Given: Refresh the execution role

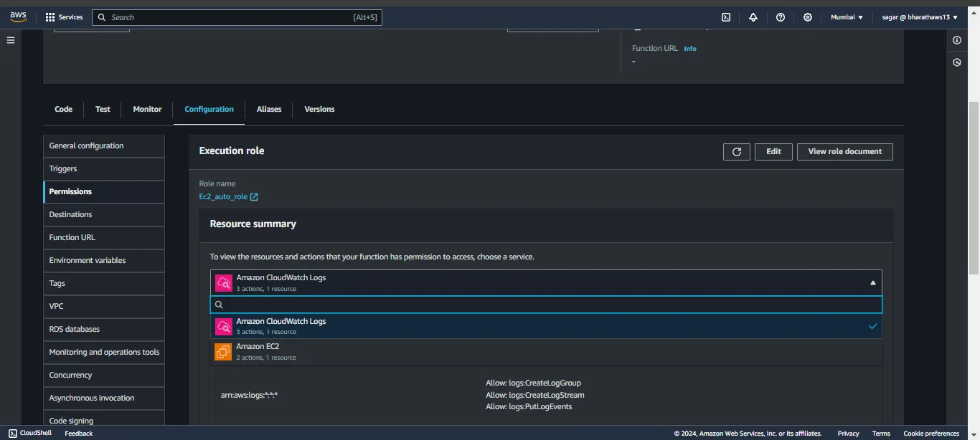Looking at the screenshot, I should (737, 152).
